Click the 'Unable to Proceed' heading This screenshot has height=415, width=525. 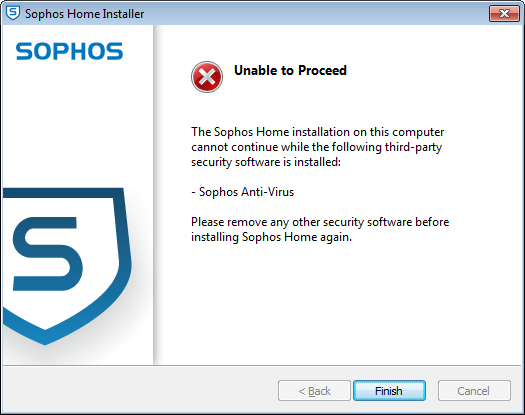(290, 70)
